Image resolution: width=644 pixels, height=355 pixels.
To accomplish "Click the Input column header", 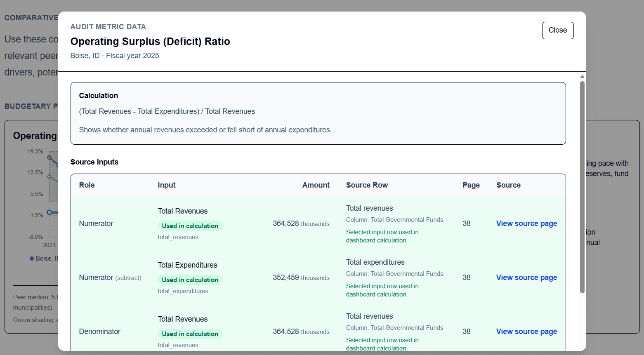I will pyautogui.click(x=167, y=185).
